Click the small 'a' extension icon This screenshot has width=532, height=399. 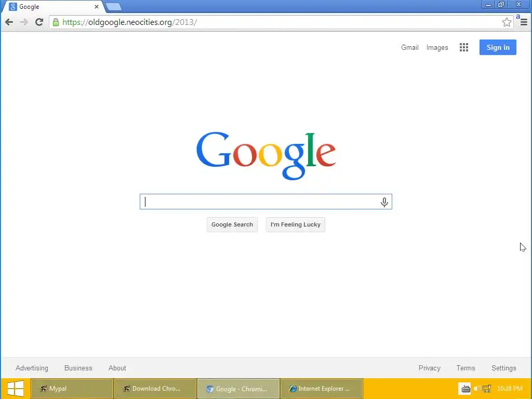[518, 16]
